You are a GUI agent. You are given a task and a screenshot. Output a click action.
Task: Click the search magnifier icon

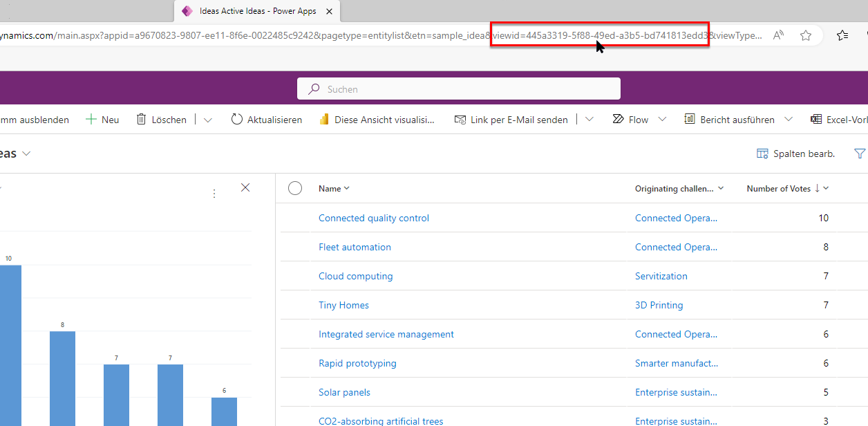(314, 89)
